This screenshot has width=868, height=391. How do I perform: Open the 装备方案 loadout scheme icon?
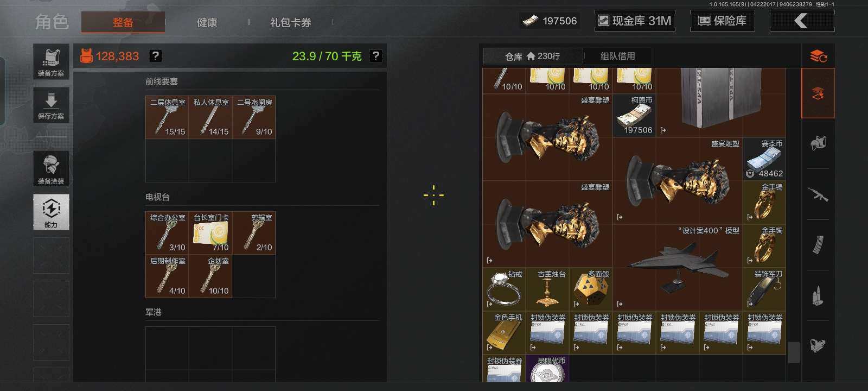click(x=51, y=61)
